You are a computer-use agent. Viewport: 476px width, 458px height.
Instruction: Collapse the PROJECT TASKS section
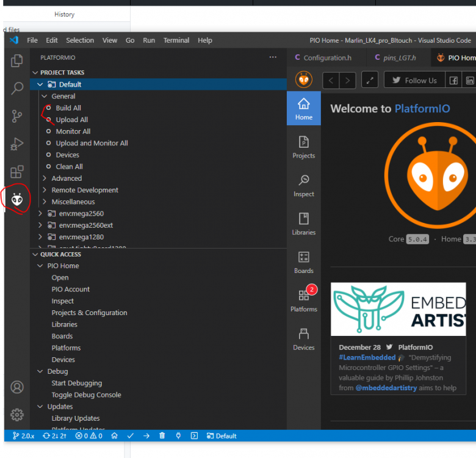[62, 73]
